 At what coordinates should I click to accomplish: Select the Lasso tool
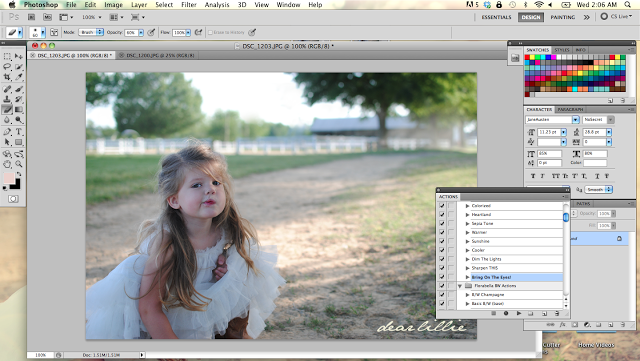(x=7, y=67)
